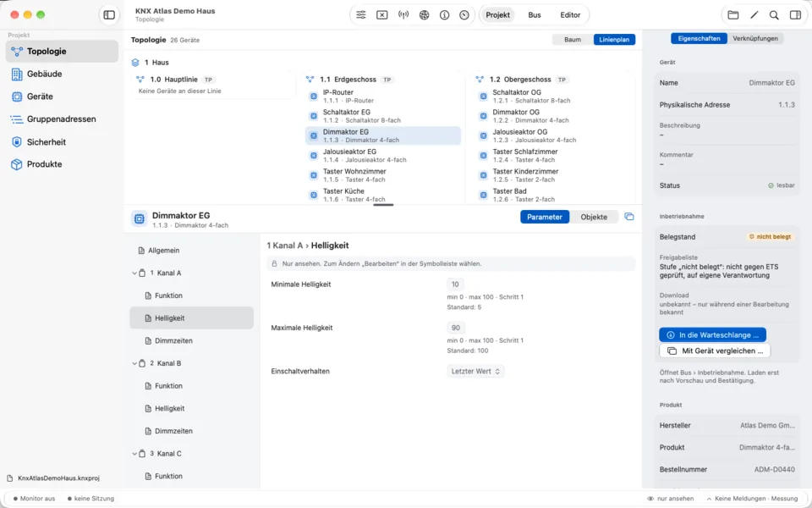Collapse the 2 Kanal B group

tap(134, 363)
